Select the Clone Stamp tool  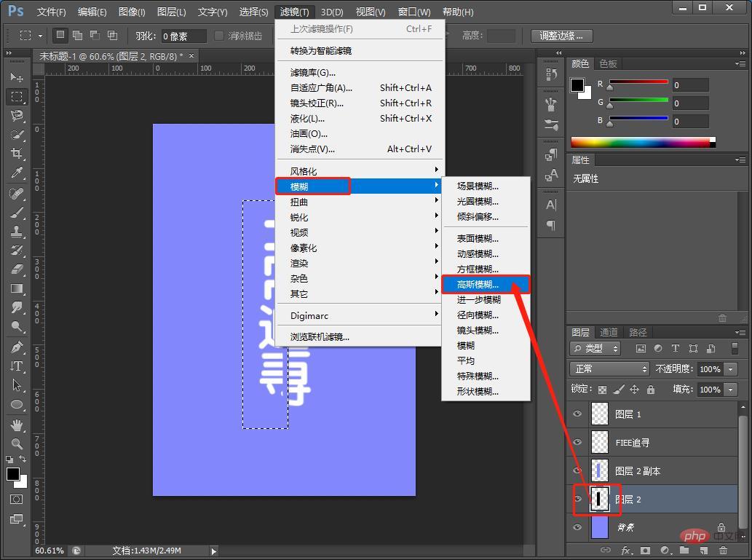coord(17,232)
